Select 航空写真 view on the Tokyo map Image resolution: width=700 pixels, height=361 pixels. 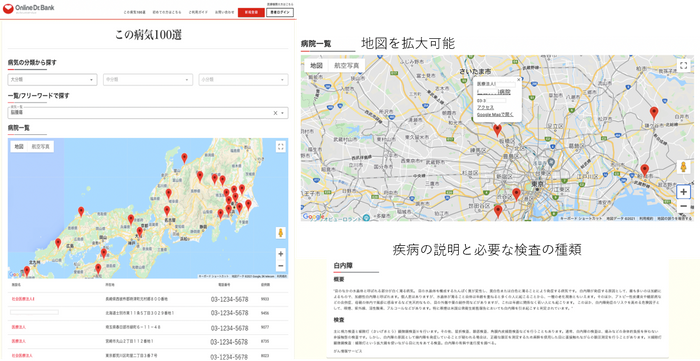pyautogui.click(x=346, y=65)
